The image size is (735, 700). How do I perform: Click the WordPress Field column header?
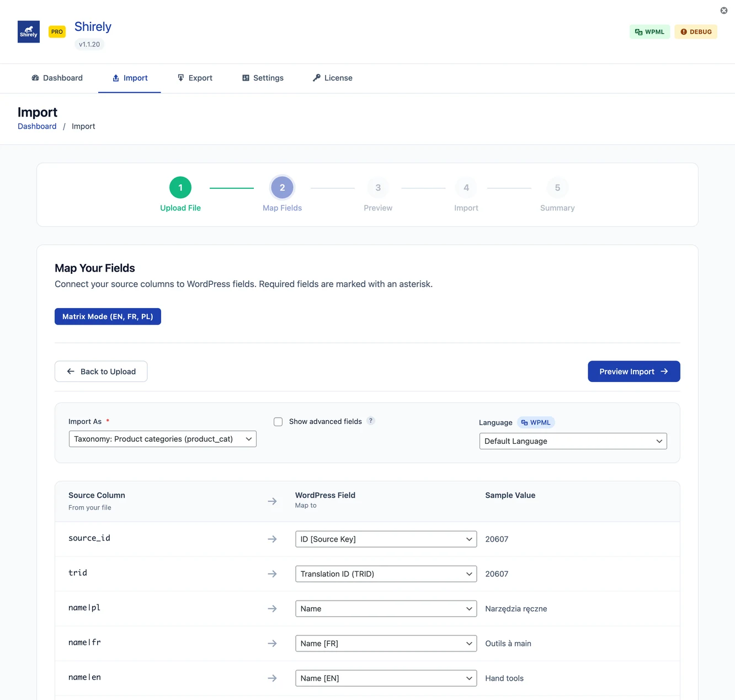point(325,495)
